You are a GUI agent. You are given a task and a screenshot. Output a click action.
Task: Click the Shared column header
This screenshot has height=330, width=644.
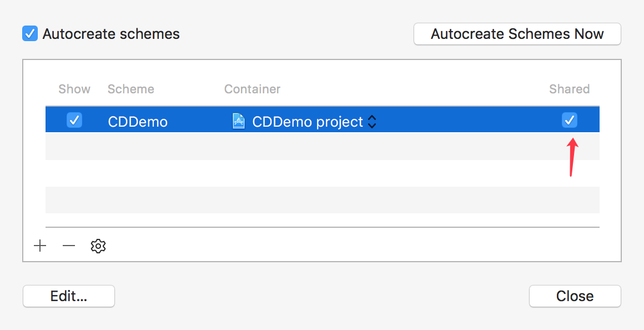pos(569,89)
